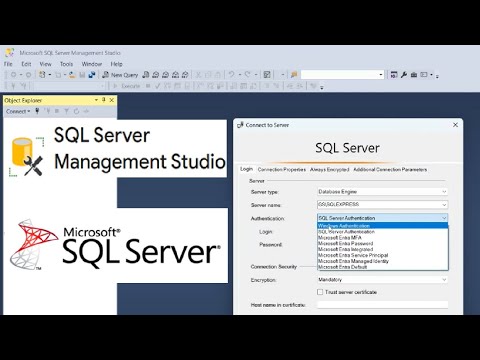This screenshot has width=480, height=360.
Task: Select SQL Server Authentication list option
Action: click(382, 232)
